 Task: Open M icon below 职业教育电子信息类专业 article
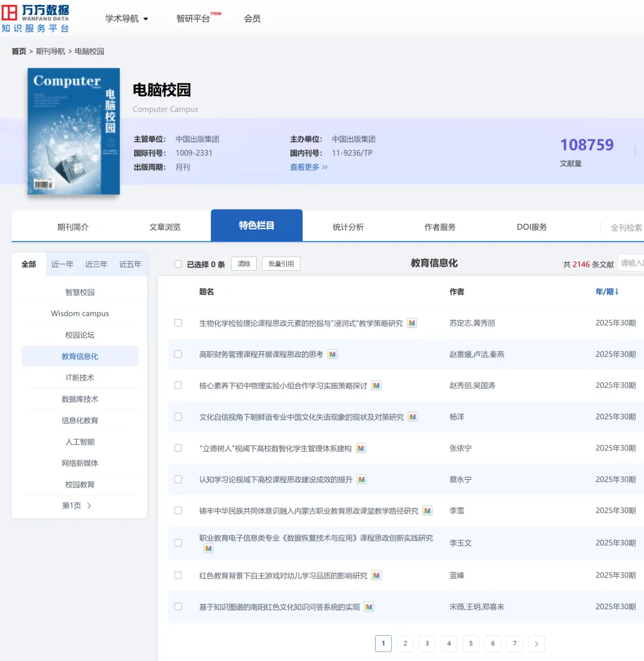click(208, 548)
